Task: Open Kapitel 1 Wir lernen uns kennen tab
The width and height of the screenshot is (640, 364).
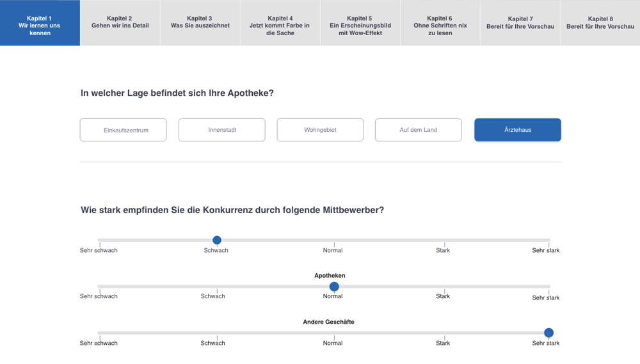Action: [x=40, y=23]
